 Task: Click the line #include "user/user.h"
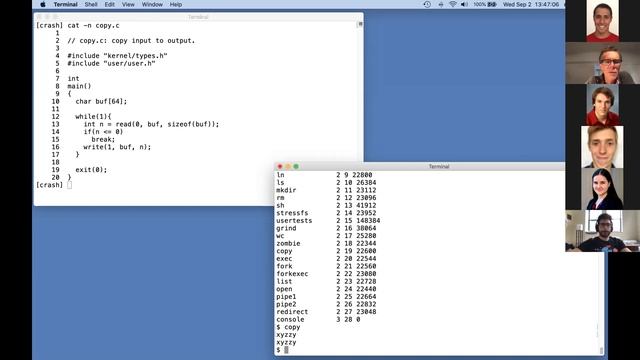click(x=111, y=63)
